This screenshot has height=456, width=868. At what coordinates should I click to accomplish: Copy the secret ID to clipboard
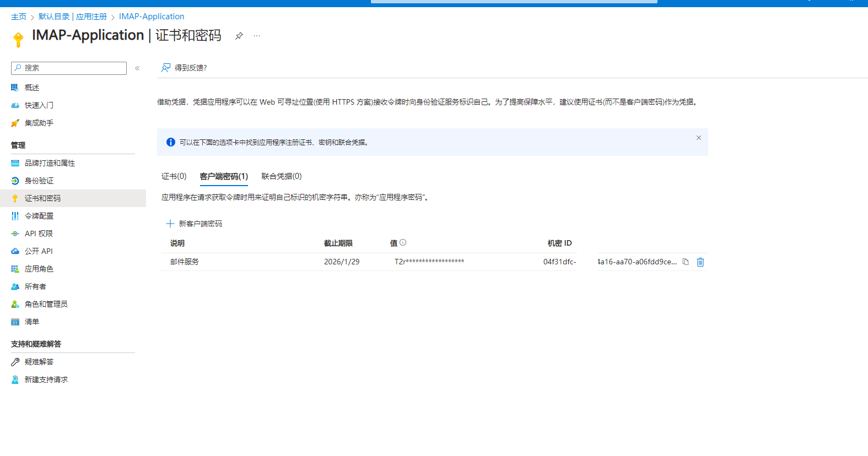tap(686, 262)
